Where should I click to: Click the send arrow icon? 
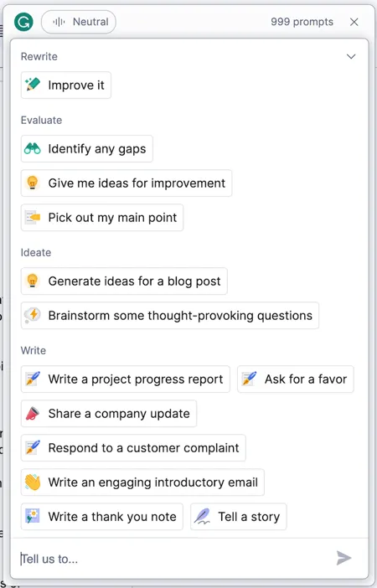point(343,558)
